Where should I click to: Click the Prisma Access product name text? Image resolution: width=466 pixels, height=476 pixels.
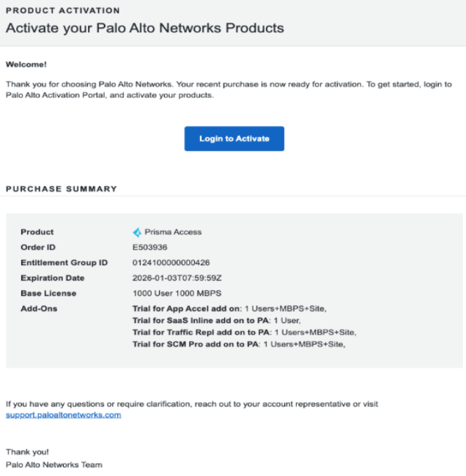click(x=173, y=232)
